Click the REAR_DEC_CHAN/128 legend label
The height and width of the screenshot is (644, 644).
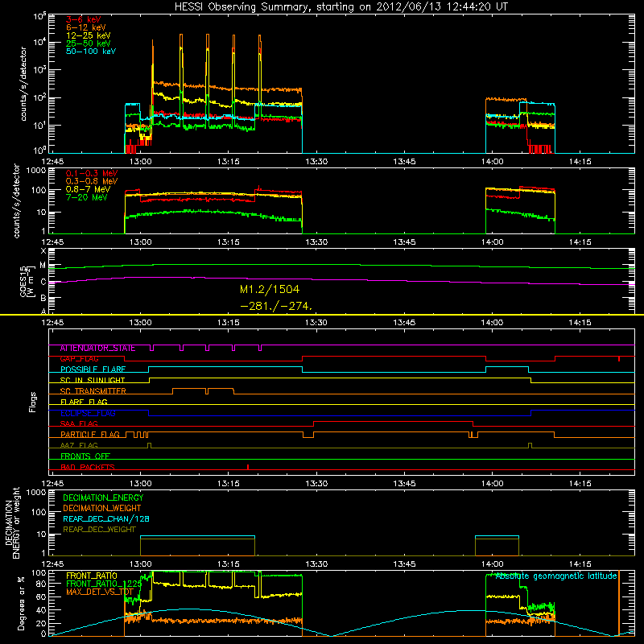click(106, 519)
